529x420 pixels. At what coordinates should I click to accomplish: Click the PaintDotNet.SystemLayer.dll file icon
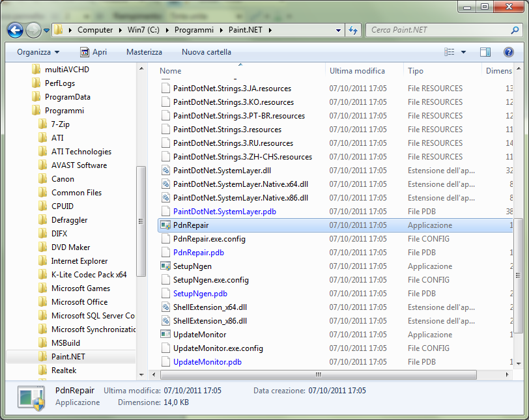(x=165, y=170)
